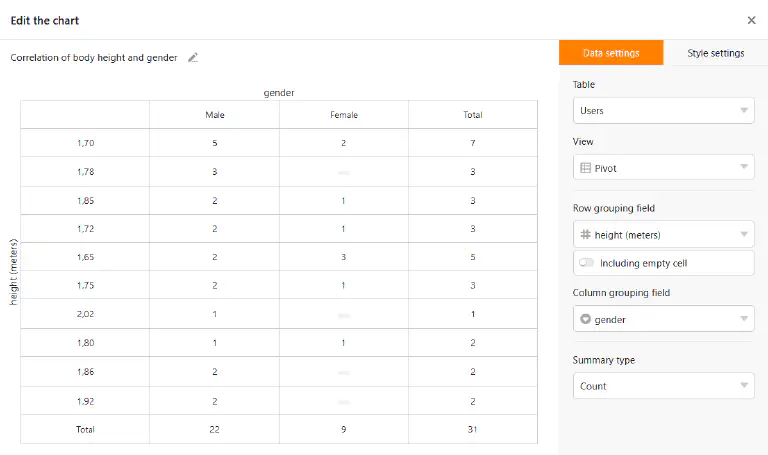This screenshot has width=768, height=455.
Task: Click the pivot table icon in View field
Action: point(585,168)
